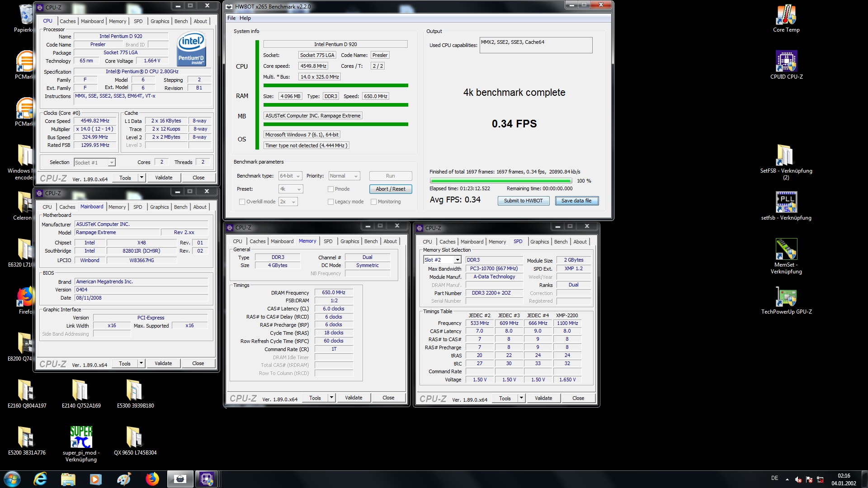This screenshot has width=868, height=488.
Task: Click Save data file button
Action: (x=576, y=201)
